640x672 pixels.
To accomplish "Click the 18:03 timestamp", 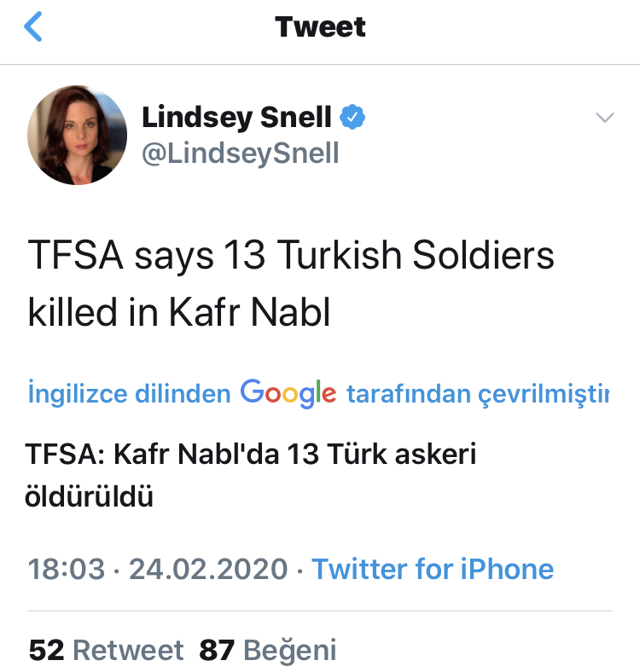I will click(67, 569).
